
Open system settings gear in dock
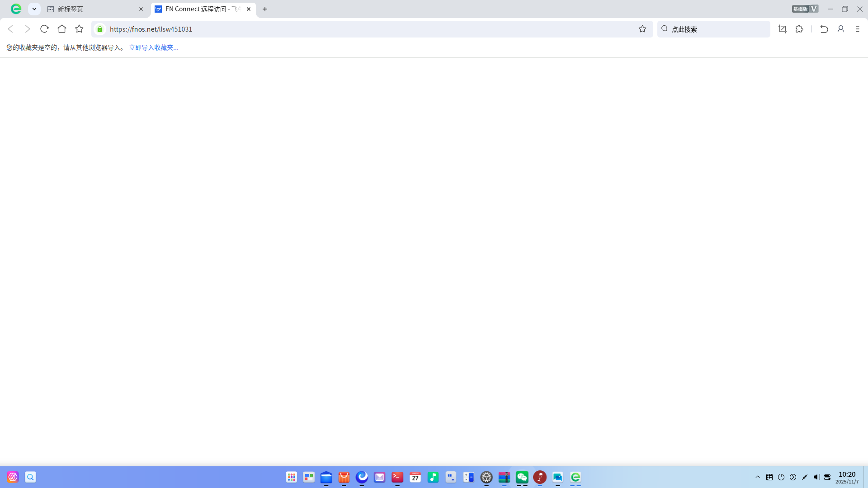[x=486, y=477]
